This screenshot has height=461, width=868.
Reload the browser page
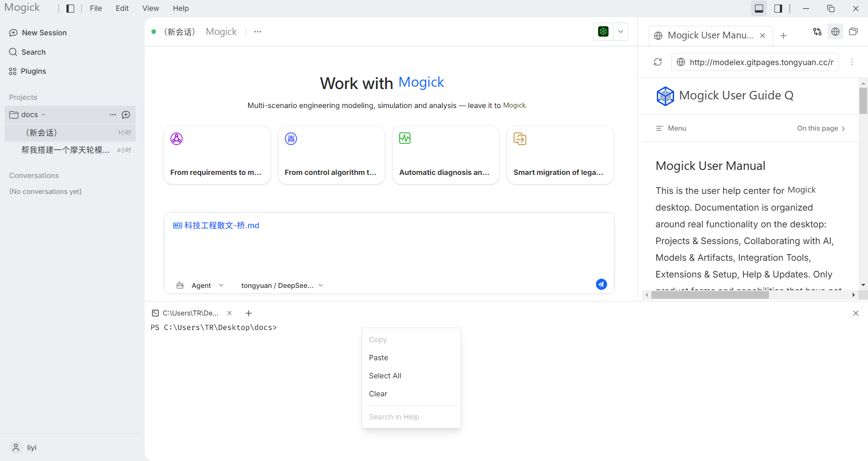pos(658,62)
